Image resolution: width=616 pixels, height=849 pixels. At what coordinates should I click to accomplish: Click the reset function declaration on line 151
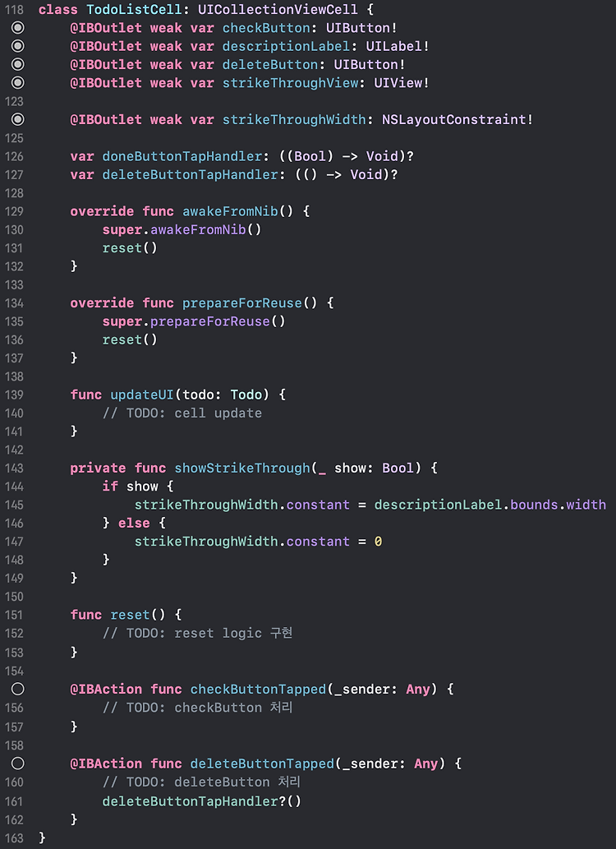point(130,615)
